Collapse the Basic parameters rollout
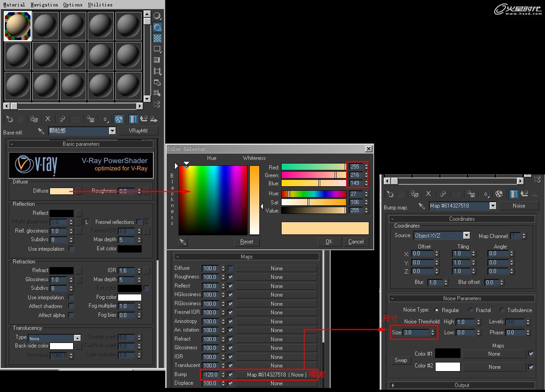 (81, 144)
